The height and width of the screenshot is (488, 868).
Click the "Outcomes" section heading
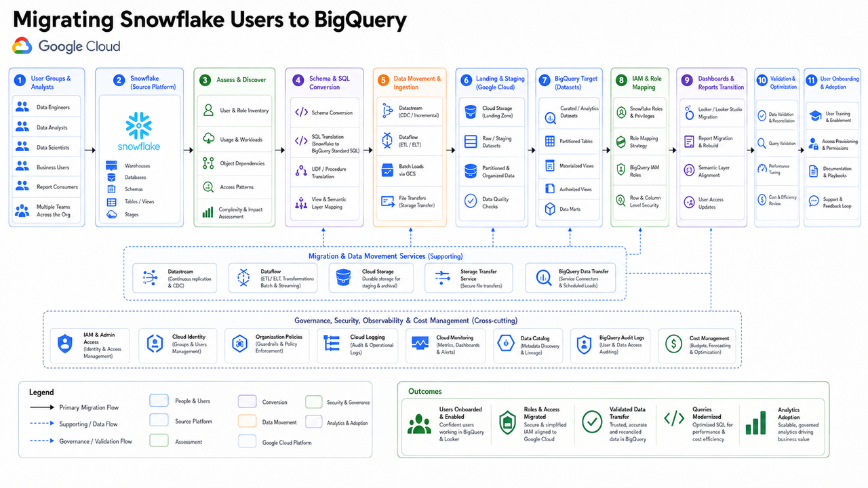425,391
